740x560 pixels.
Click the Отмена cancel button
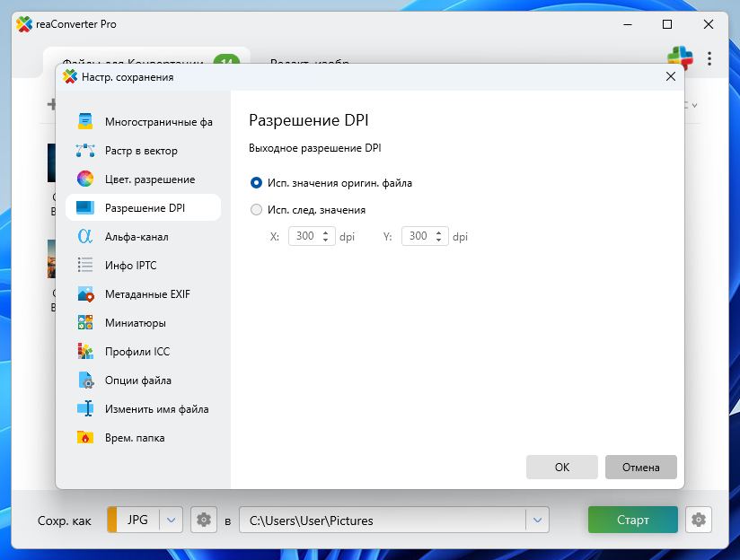tap(640, 467)
